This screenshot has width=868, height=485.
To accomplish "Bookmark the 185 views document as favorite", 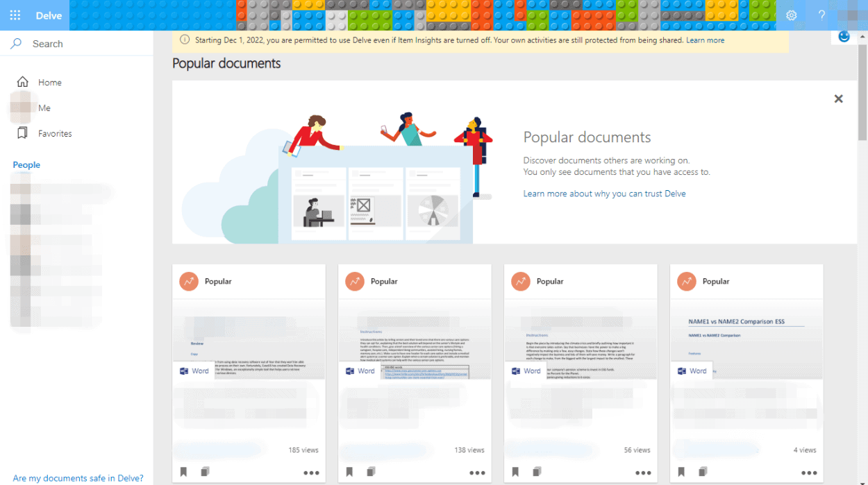I will [184, 472].
